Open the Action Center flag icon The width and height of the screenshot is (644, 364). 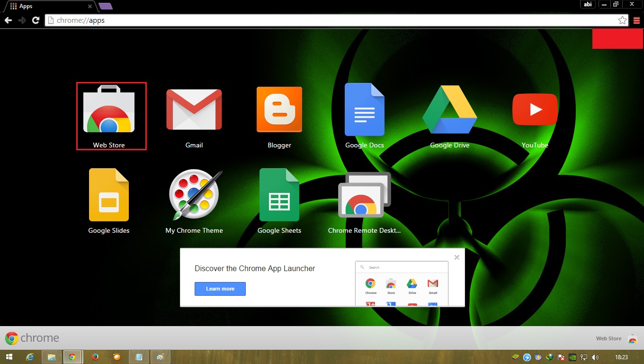point(561,357)
